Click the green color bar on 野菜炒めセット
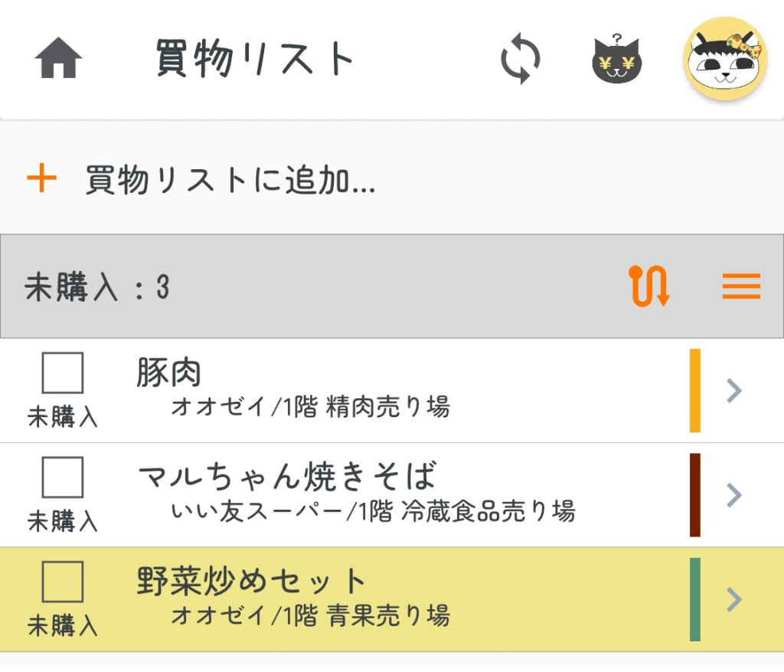The height and width of the screenshot is (672, 784). click(695, 599)
